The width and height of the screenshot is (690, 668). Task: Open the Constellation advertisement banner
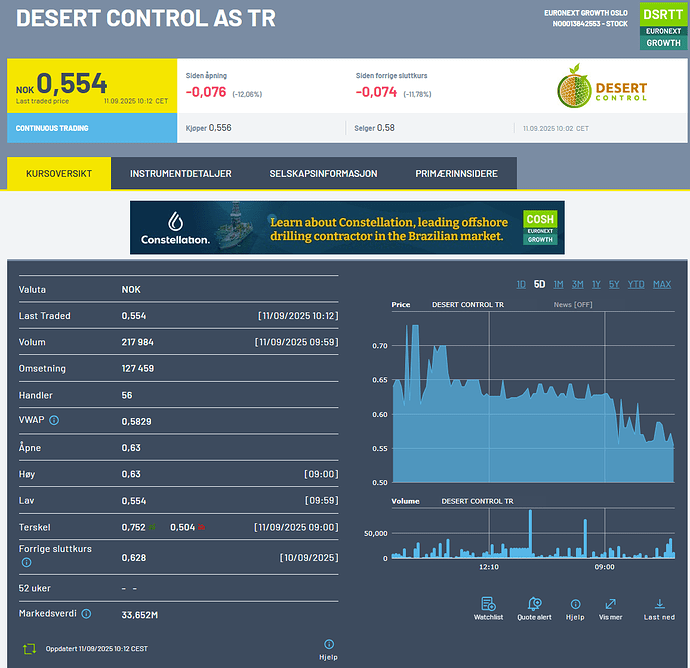point(347,228)
